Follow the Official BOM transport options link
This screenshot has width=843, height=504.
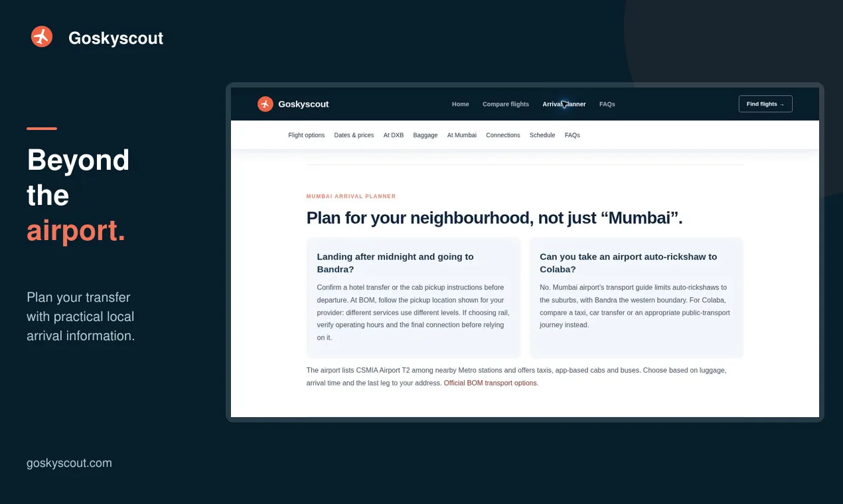(491, 383)
